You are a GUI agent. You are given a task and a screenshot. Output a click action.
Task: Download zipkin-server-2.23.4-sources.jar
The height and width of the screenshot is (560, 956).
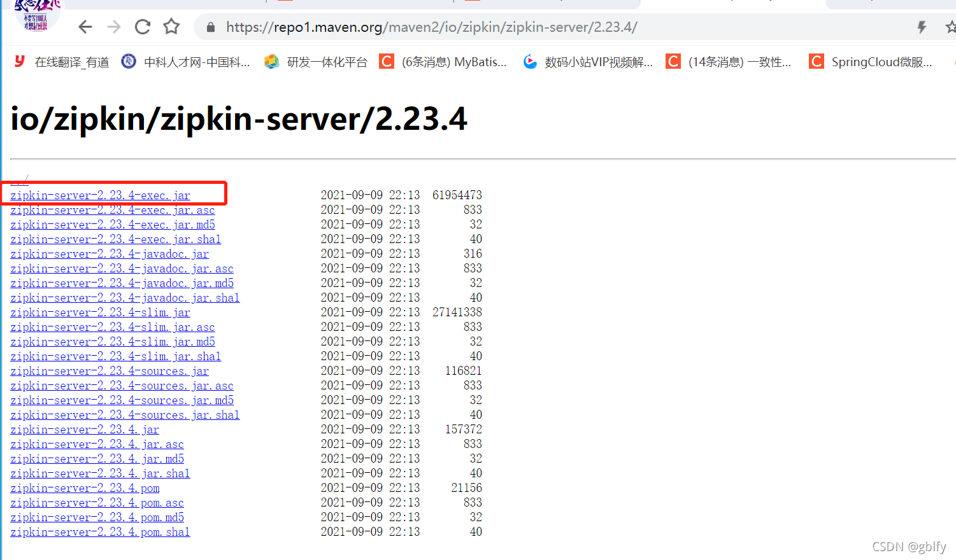click(x=110, y=371)
